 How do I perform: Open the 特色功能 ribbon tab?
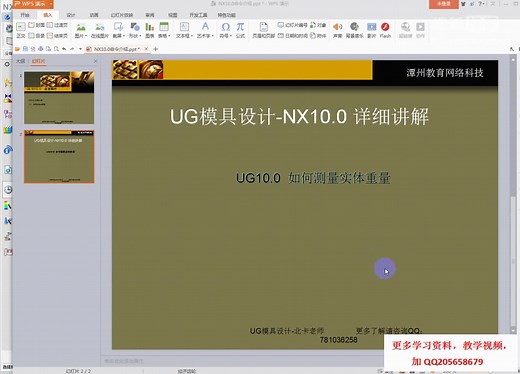coord(227,15)
